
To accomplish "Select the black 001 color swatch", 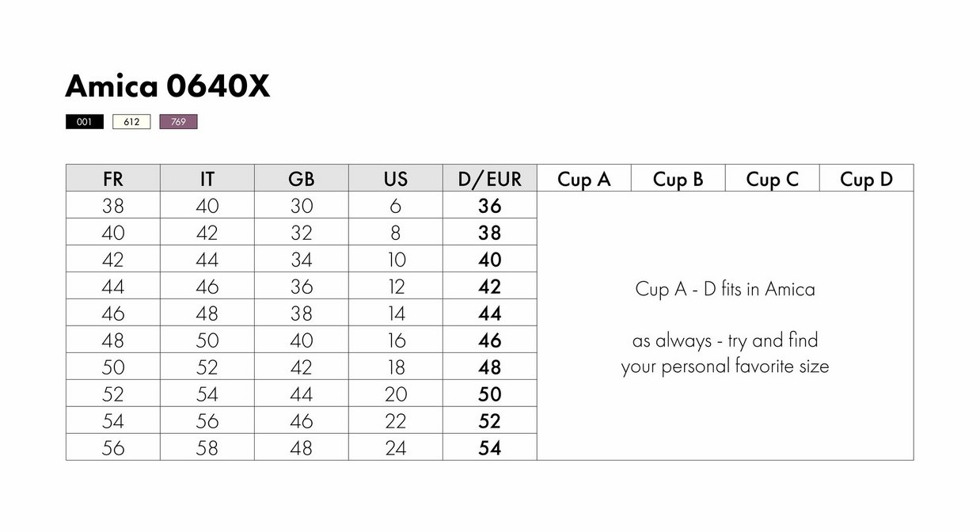I will 85,122.
